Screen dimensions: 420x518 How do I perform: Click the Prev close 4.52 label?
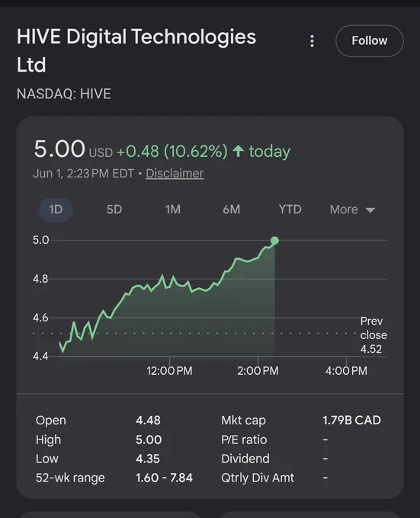point(374,335)
